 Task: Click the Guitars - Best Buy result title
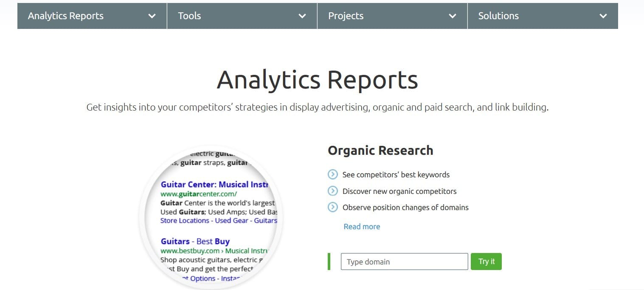point(195,241)
